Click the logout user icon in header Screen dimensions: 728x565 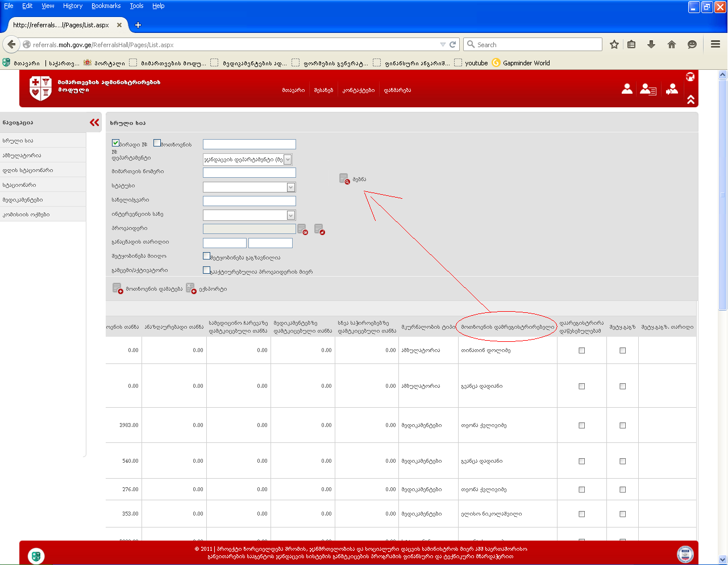672,89
